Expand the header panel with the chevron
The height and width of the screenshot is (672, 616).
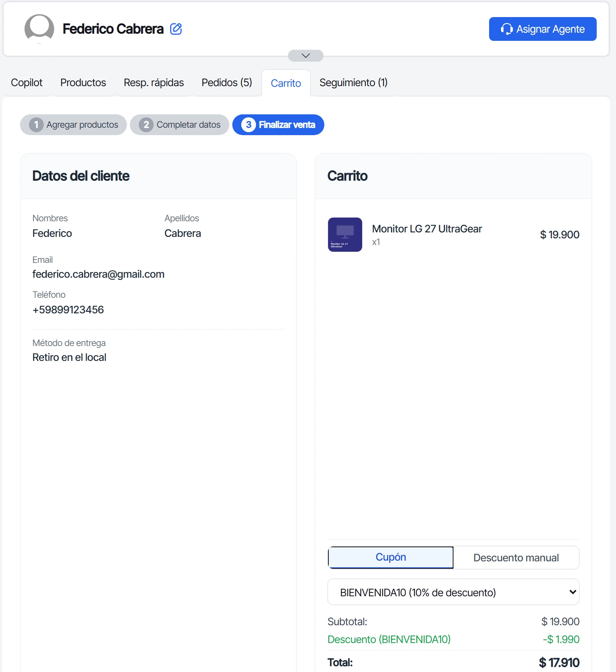click(305, 56)
